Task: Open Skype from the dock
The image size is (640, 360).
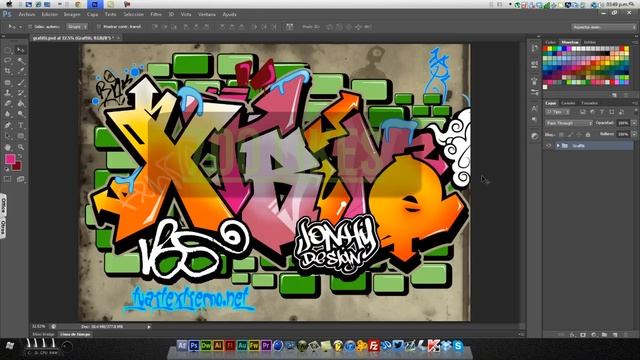Action: 458,346
